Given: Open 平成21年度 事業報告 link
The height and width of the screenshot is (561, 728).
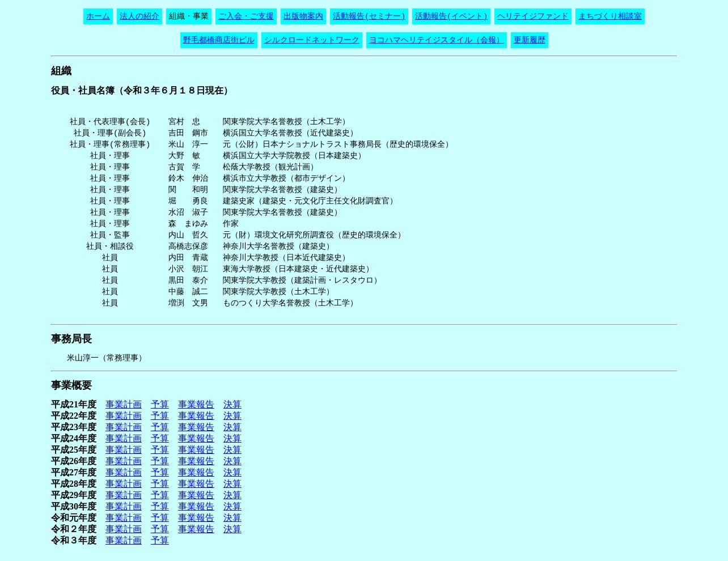Looking at the screenshot, I should pos(196,405).
